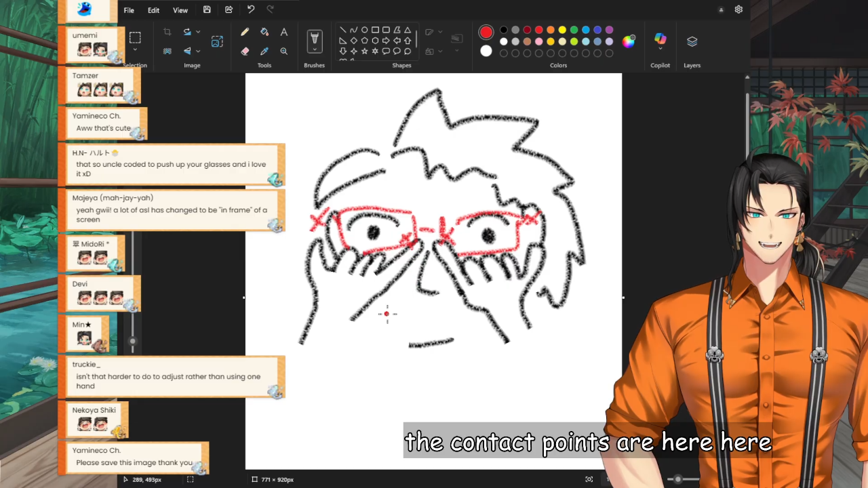868x488 pixels.
Task: Open the Brushes dropdown
Action: (314, 49)
